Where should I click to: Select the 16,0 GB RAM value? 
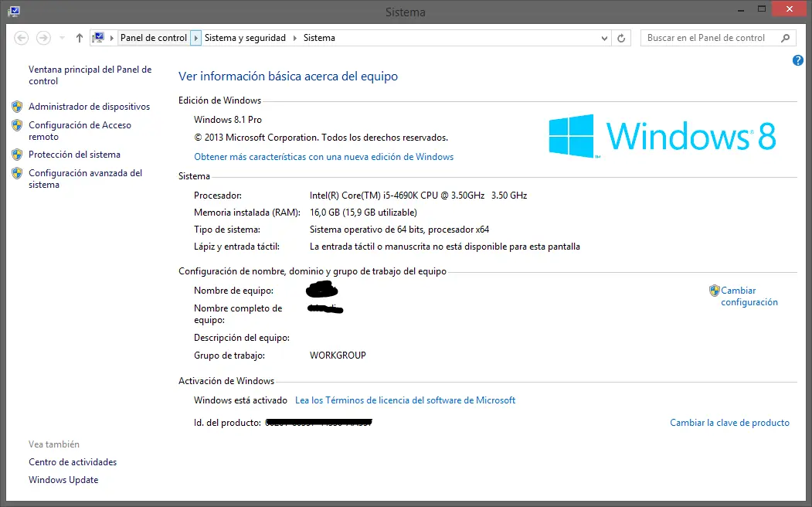[x=363, y=213]
